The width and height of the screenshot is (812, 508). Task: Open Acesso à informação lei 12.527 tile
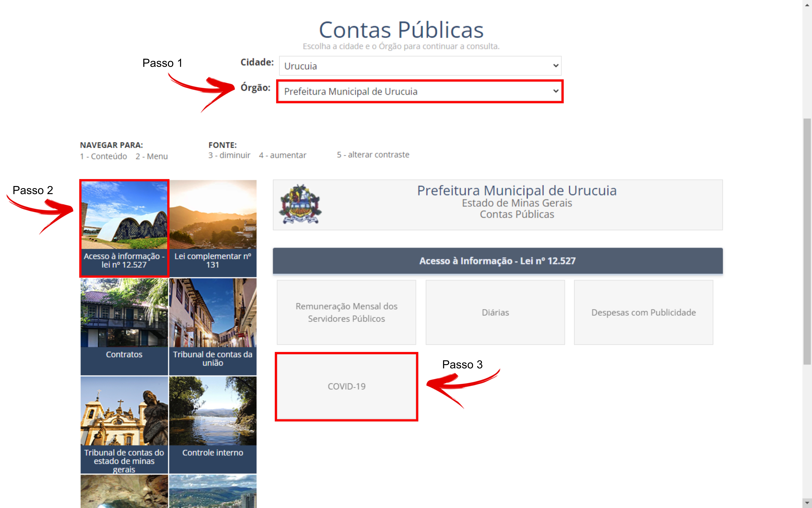[x=124, y=229]
